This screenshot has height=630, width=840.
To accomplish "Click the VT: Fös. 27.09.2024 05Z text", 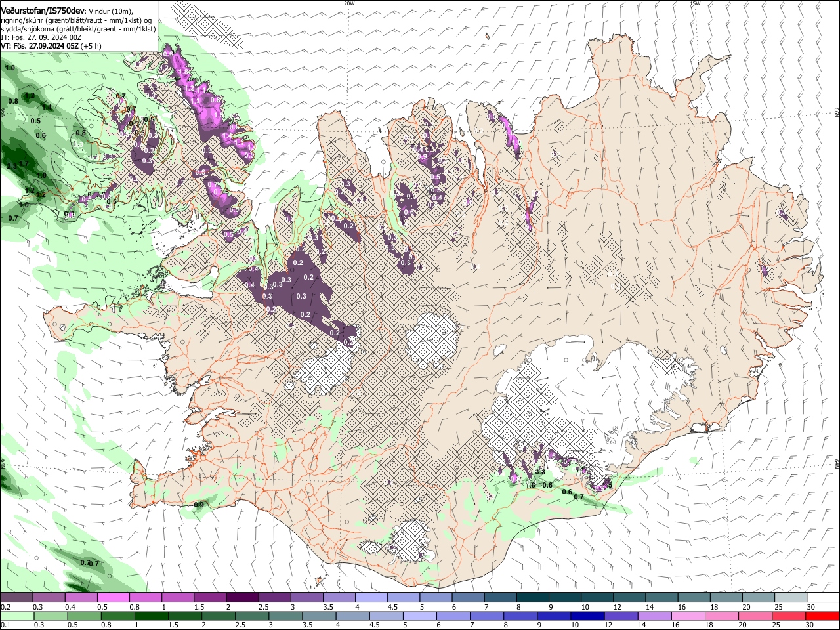I will pos(41,47).
